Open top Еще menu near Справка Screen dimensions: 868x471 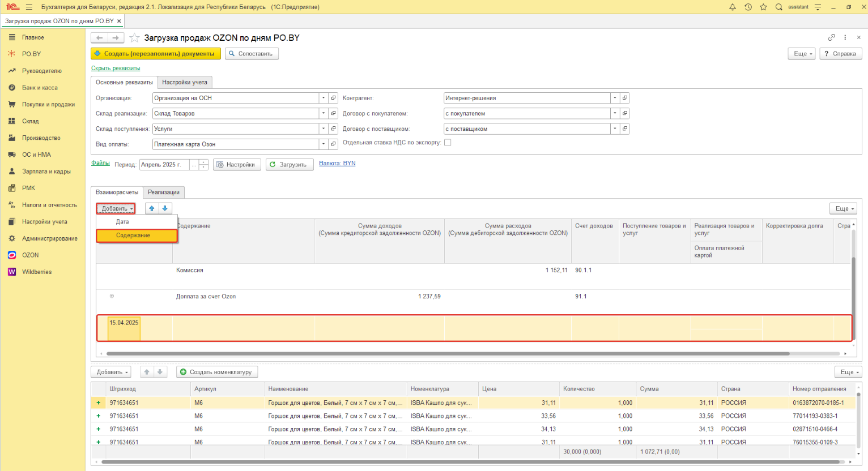[801, 54]
